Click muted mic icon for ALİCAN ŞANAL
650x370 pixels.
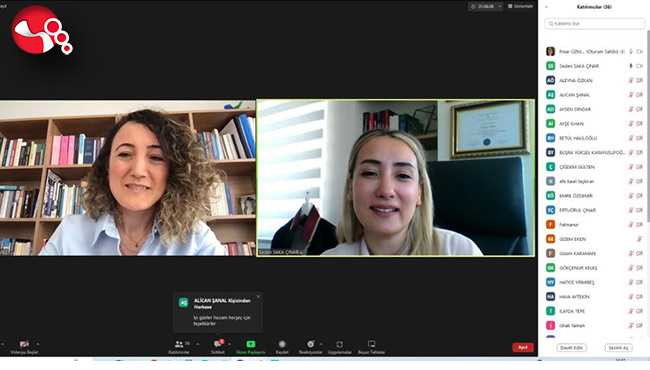[631, 95]
